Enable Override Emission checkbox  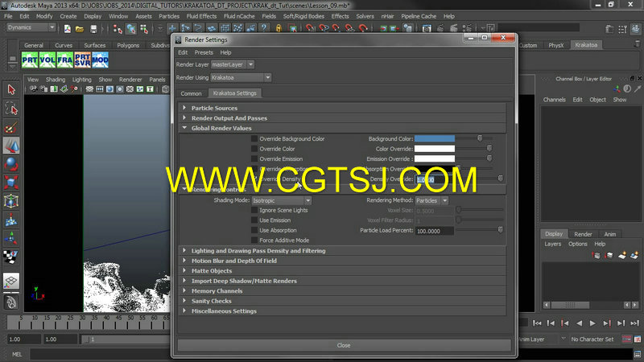254,158
